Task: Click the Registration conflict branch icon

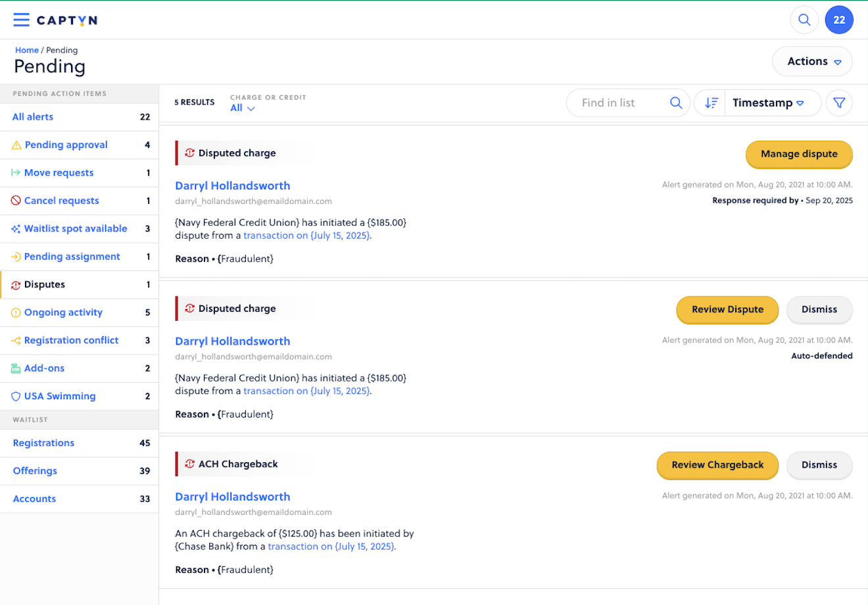Action: click(x=16, y=341)
